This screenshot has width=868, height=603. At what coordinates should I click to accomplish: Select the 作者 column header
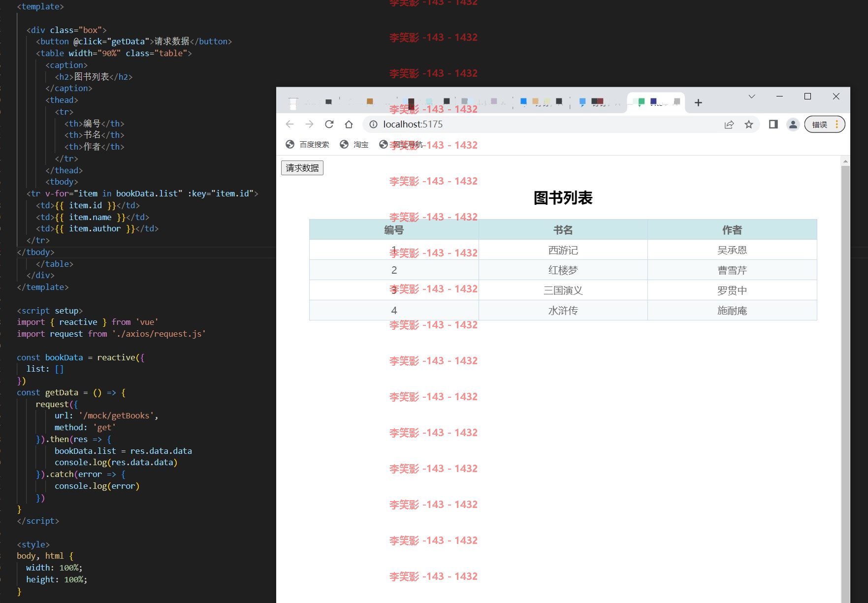pyautogui.click(x=732, y=230)
